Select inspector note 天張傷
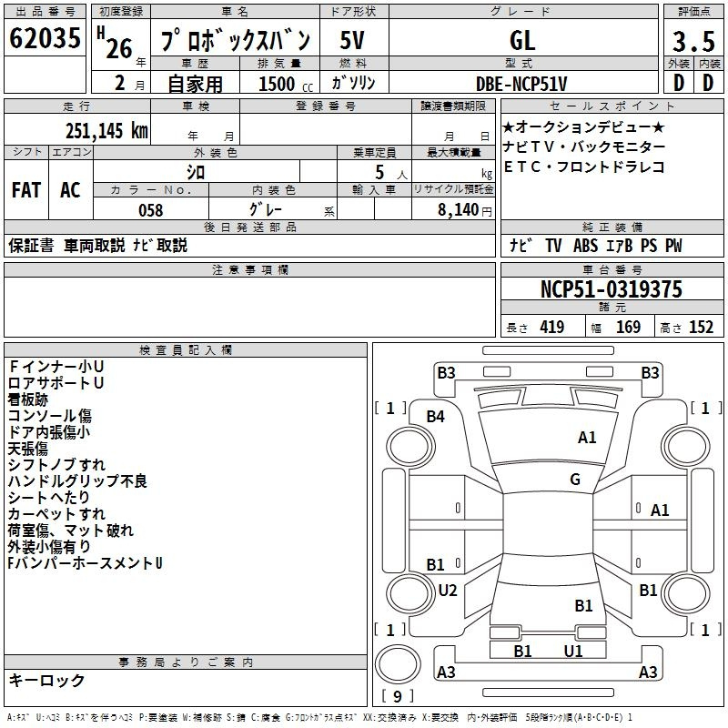Screen dimensions: 728x728 tap(28, 449)
